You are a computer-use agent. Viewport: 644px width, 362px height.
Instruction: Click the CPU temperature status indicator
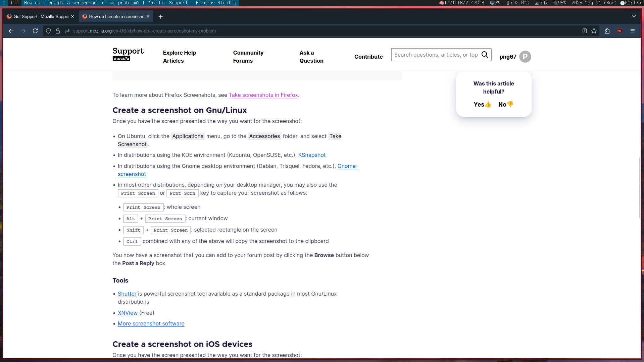pyautogui.click(x=518, y=3)
